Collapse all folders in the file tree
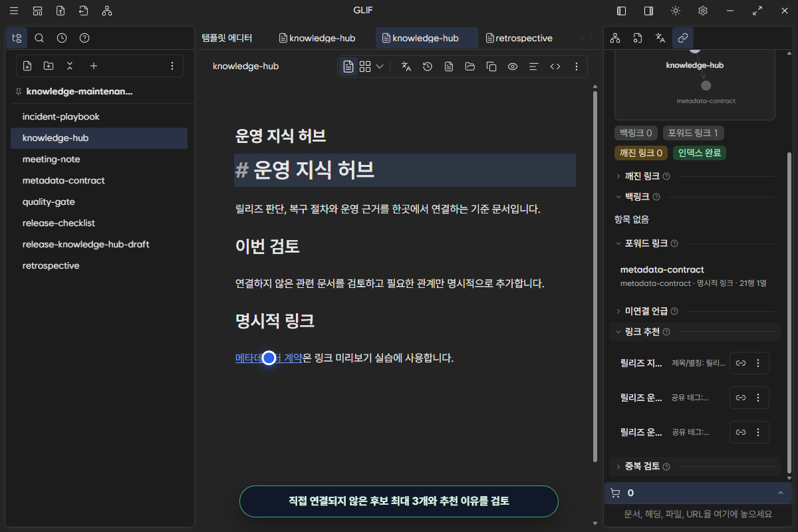 pyautogui.click(x=70, y=66)
